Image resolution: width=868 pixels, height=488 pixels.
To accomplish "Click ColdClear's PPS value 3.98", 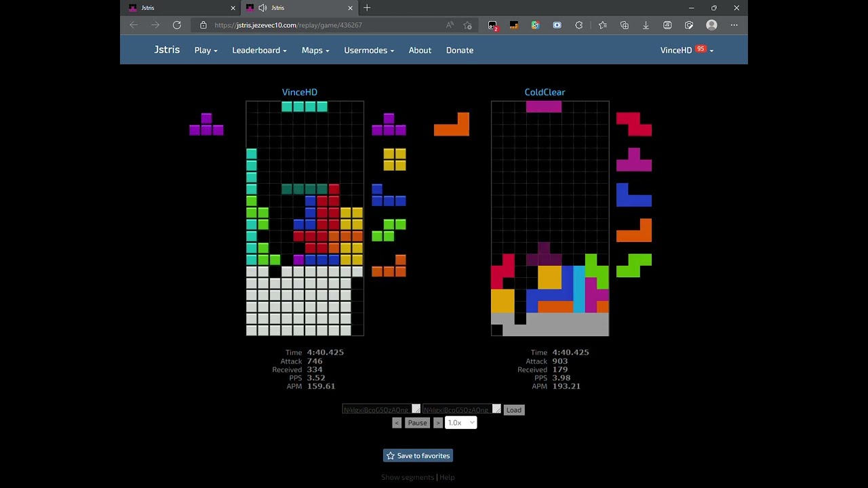I will 561,378.
